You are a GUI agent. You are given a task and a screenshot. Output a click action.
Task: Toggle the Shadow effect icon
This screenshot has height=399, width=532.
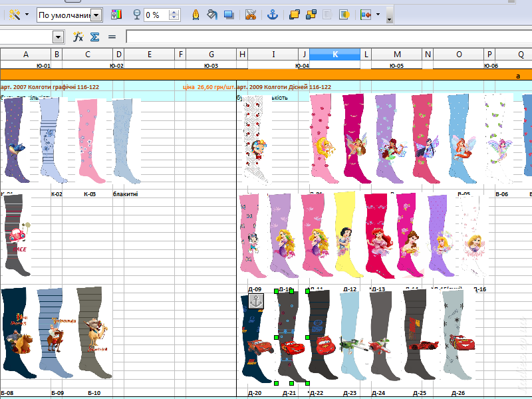[x=229, y=15]
